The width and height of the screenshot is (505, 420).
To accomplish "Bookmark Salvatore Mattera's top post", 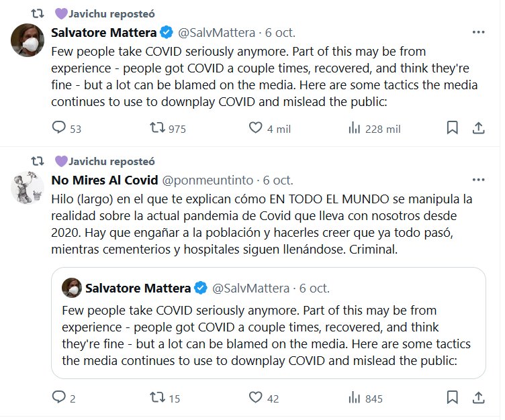I will click(x=453, y=128).
